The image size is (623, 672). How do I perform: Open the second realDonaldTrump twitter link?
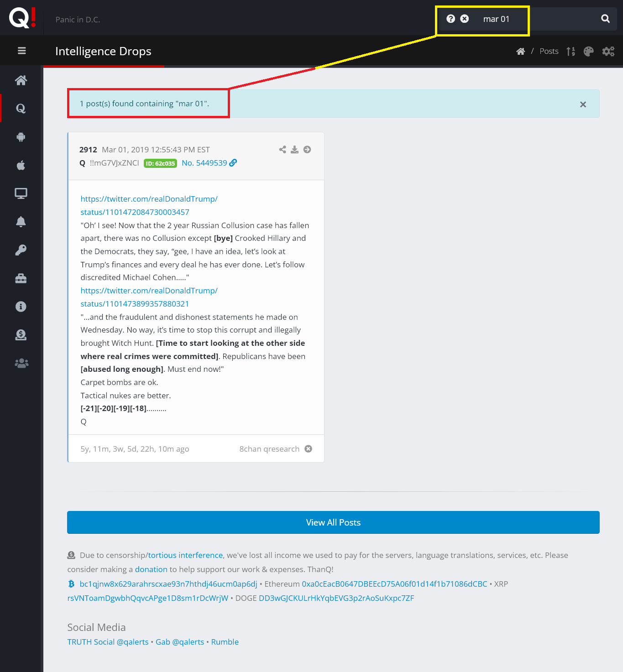(149, 297)
